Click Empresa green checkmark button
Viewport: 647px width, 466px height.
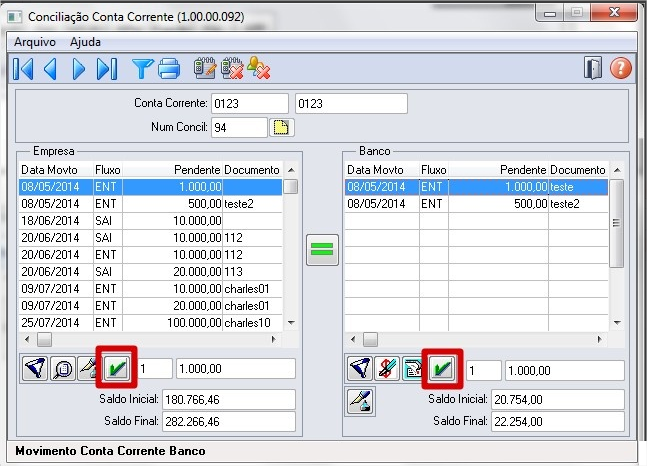tap(116, 367)
